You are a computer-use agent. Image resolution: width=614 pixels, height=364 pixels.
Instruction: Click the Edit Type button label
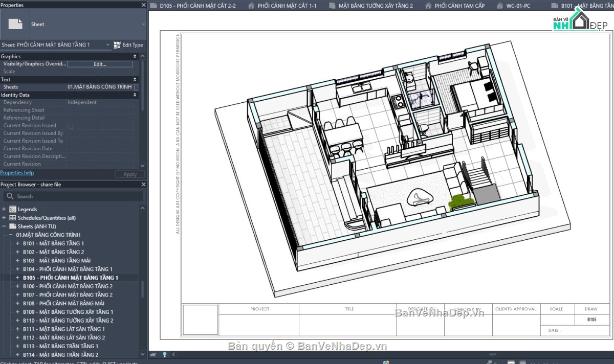(x=133, y=45)
